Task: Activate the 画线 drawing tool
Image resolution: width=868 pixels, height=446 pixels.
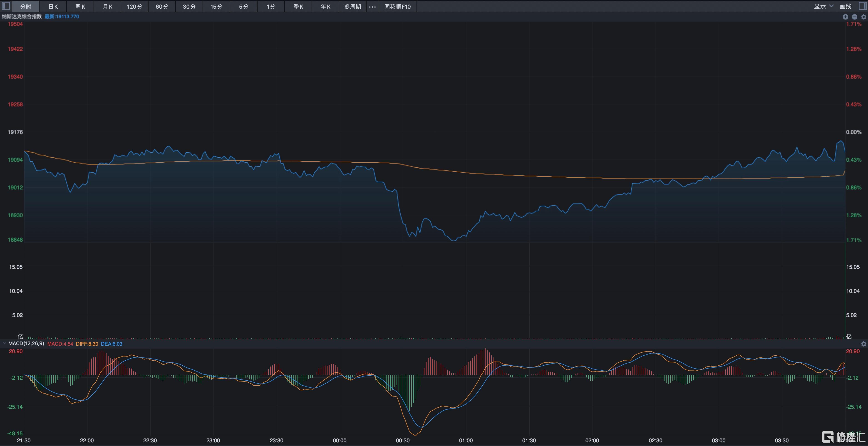Action: (846, 6)
